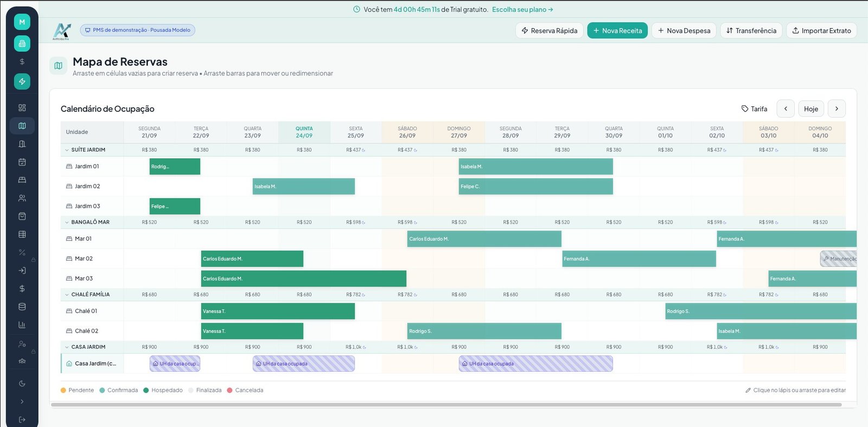Jump to today with the Hoje button

[x=811, y=109]
